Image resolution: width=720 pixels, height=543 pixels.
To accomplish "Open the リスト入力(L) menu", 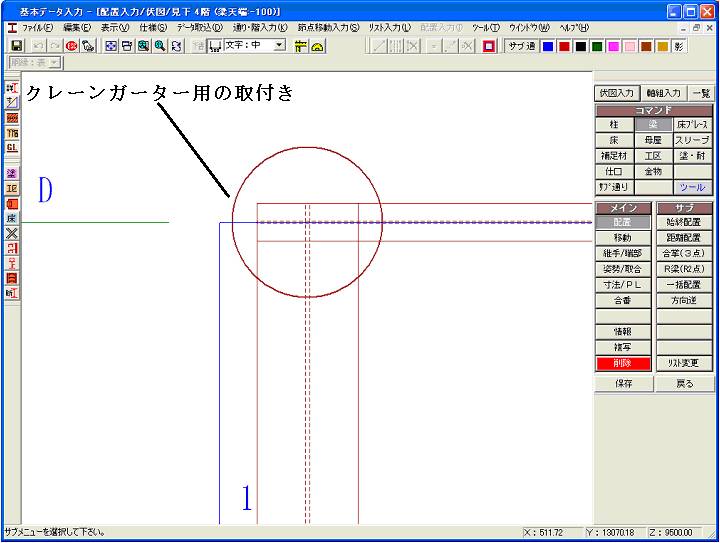I will [x=389, y=28].
